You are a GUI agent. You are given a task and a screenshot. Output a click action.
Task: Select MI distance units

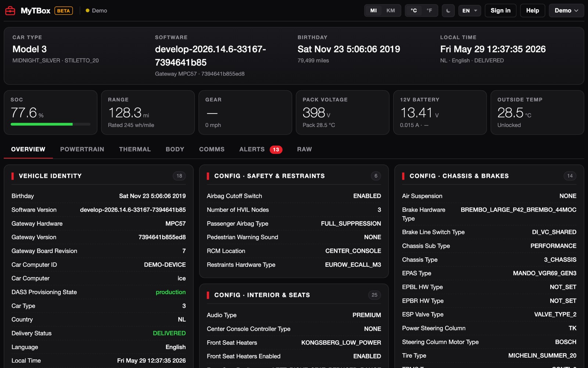[373, 11]
